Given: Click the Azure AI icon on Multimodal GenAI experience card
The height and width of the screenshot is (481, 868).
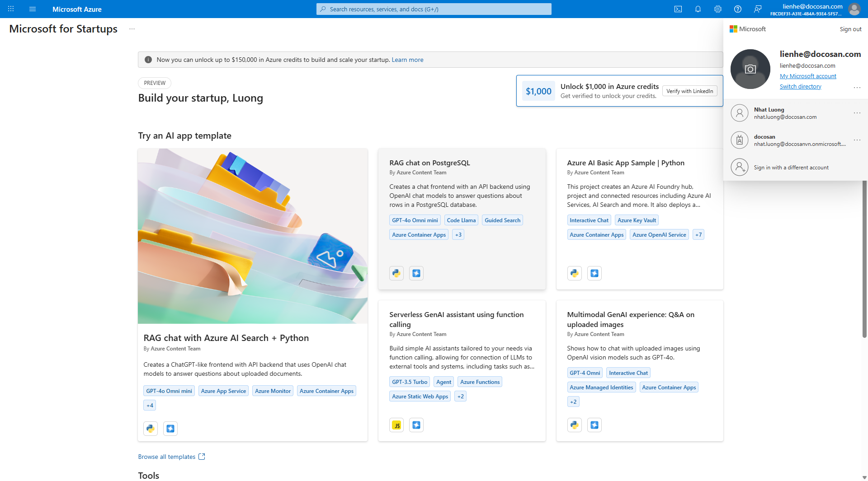Looking at the screenshot, I should 594,425.
